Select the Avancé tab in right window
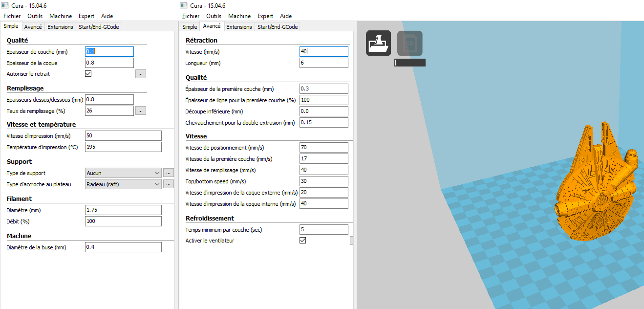This screenshot has width=644, height=309. [x=212, y=26]
